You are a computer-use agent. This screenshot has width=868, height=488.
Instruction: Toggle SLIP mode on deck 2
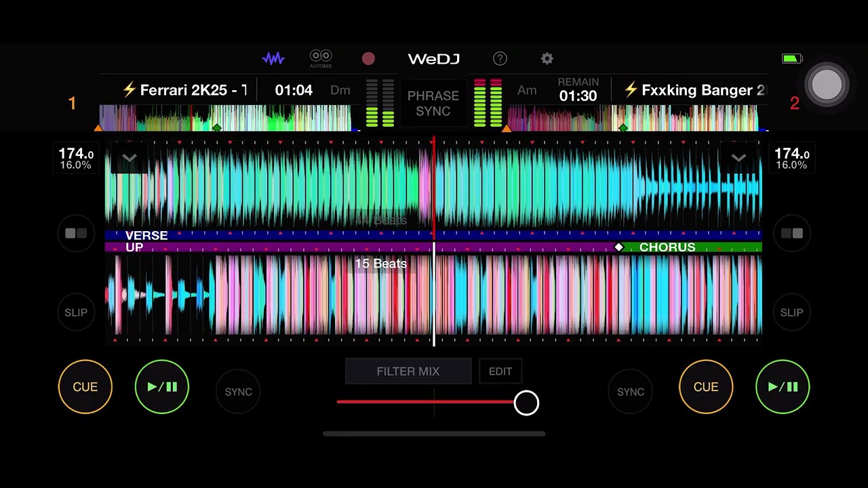coord(792,312)
